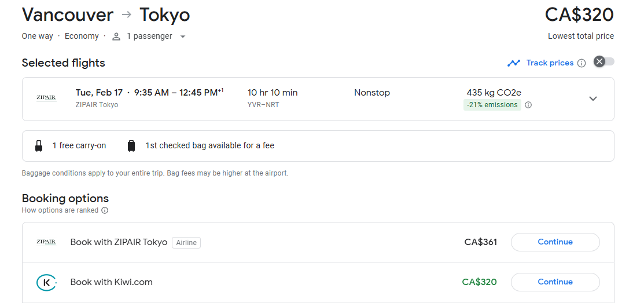The width and height of the screenshot is (644, 303).
Task: Click the 'Tue, Feb 17' flight time text
Action: click(x=149, y=93)
